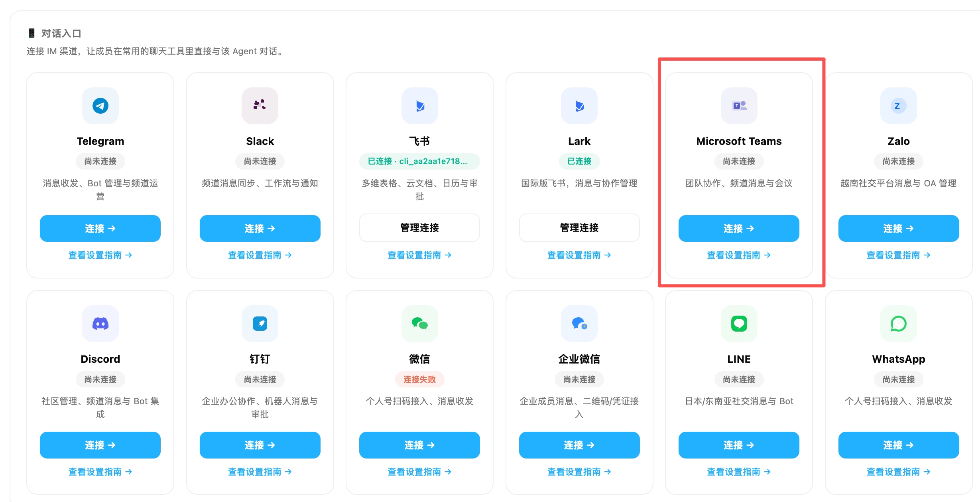Connect the Telegram channel
Screen dimensions: 980x502
100,228
